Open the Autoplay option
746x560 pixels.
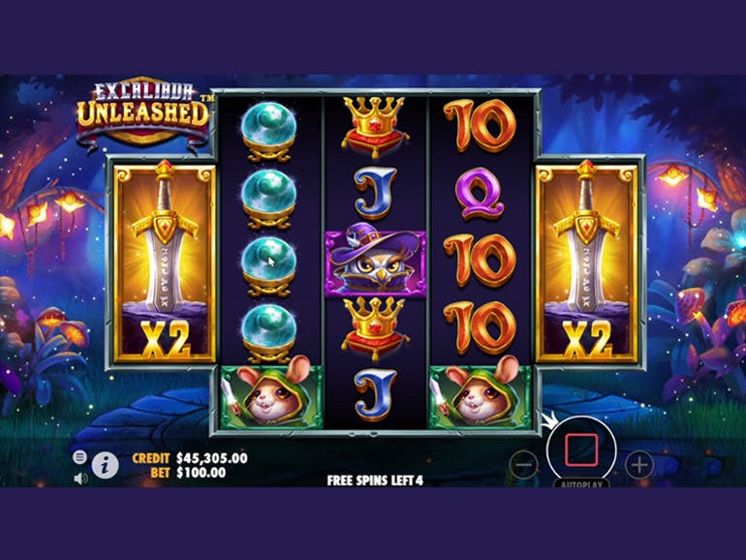pos(581,483)
